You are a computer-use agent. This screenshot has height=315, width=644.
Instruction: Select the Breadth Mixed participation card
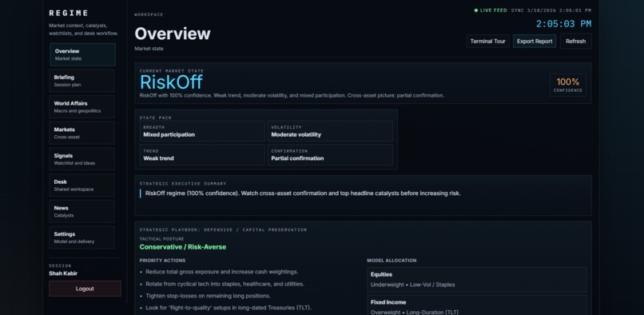point(202,131)
